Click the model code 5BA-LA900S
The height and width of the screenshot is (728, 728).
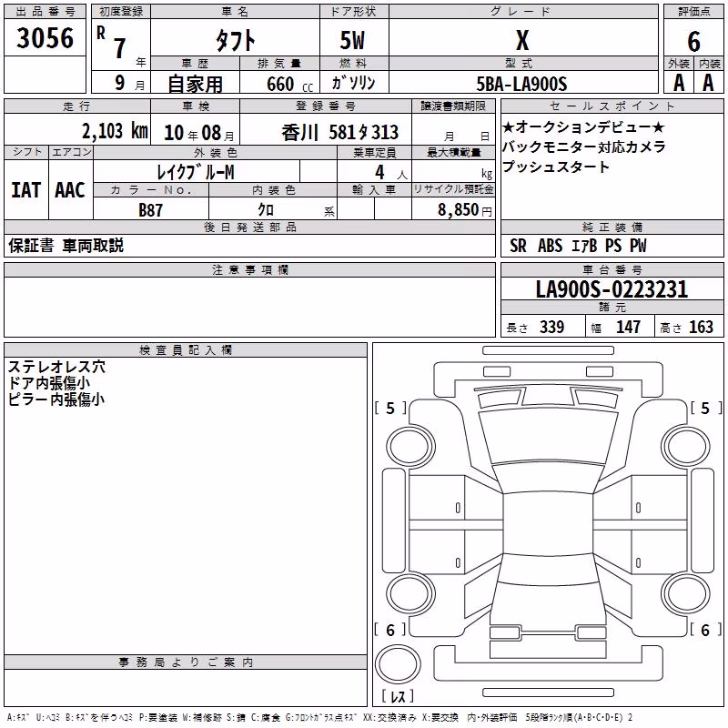[x=521, y=84]
